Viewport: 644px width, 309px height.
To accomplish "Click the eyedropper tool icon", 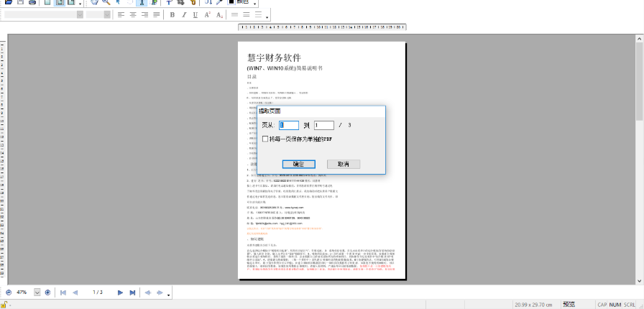I will [219, 2].
